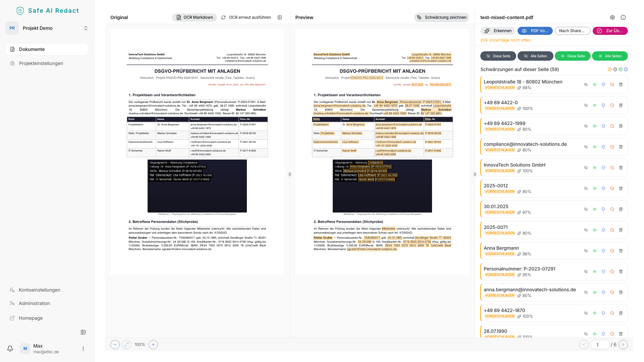Open document settings gear icon
Image resolution: width=644 pixels, height=362 pixels.
click(612, 17)
